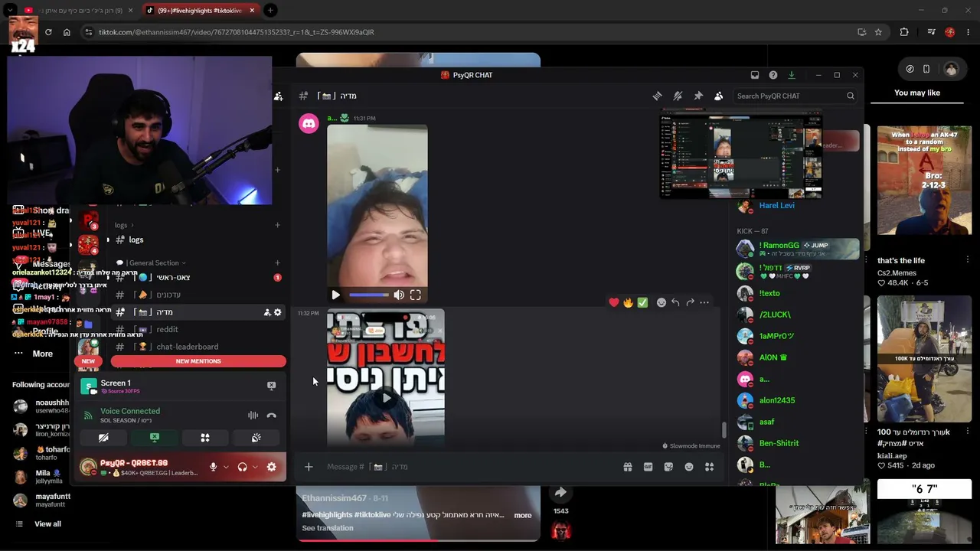Open more message options menu

(704, 302)
